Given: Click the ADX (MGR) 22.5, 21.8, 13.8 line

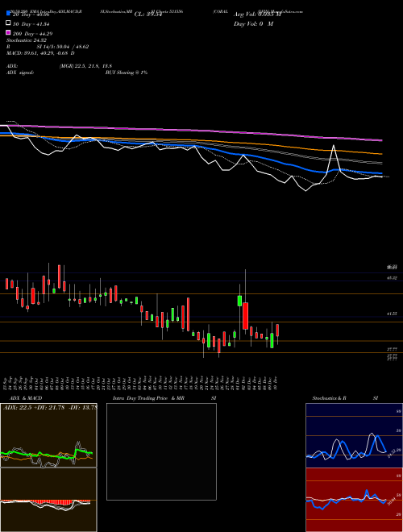Looking at the screenshot, I should pyautogui.click(x=60, y=66).
